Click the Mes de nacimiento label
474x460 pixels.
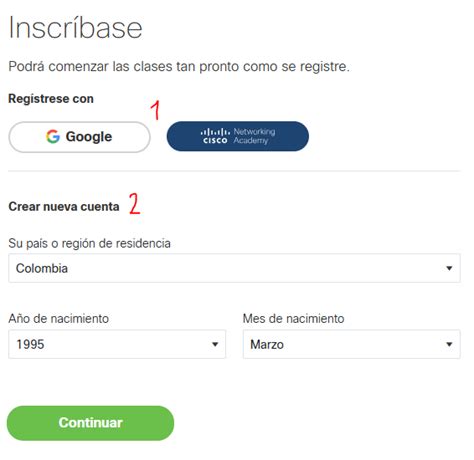coord(293,319)
